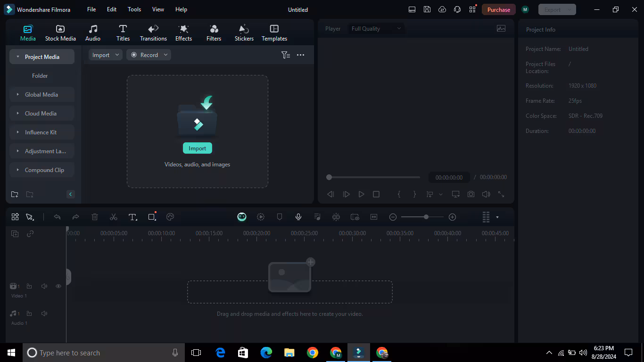The image size is (644, 362).
Task: Click the new folder icon below the media sidebar
Action: click(x=15, y=194)
